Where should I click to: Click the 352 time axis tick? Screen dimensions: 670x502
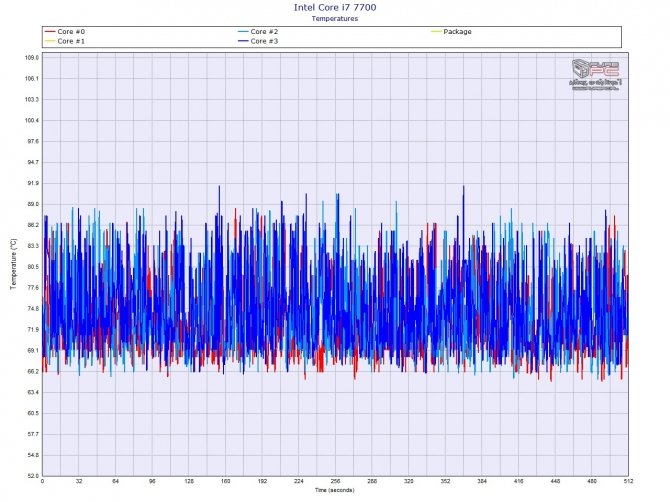pos(445,481)
